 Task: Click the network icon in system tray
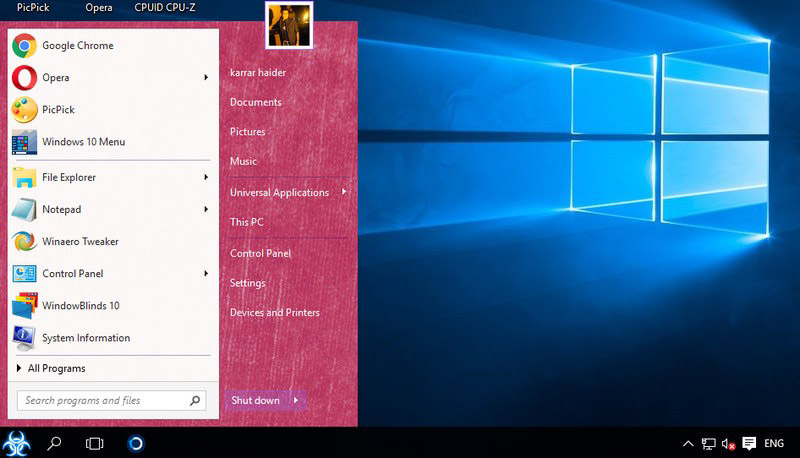708,444
